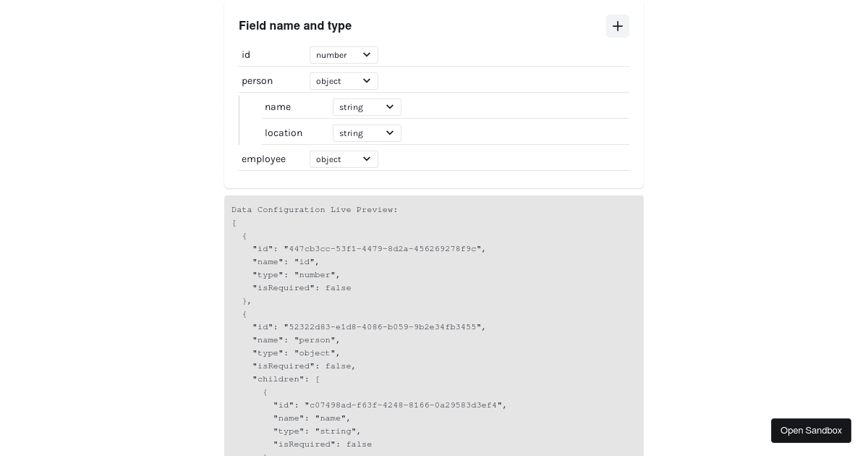
Task: Click the chevron on the employee object dropdown
Action: click(367, 159)
